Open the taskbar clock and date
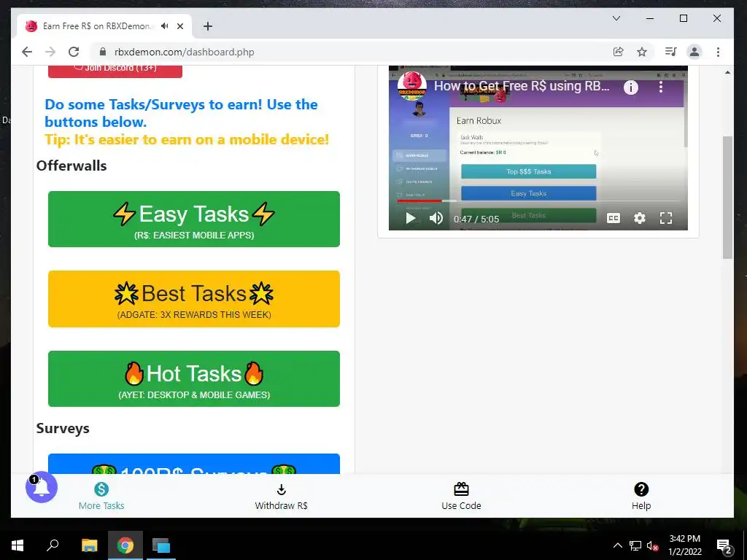 [685, 545]
